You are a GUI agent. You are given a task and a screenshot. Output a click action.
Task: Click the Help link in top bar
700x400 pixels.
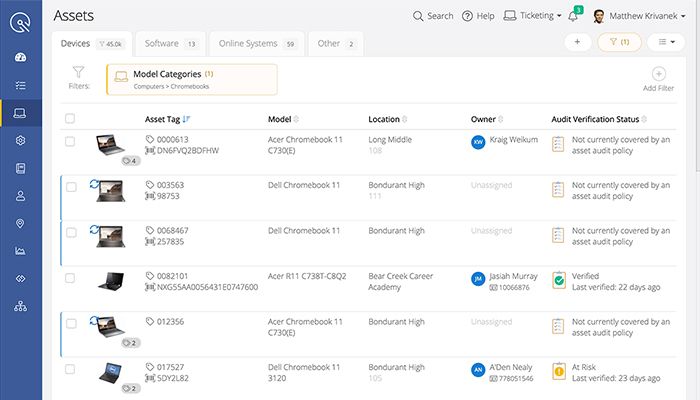point(478,16)
